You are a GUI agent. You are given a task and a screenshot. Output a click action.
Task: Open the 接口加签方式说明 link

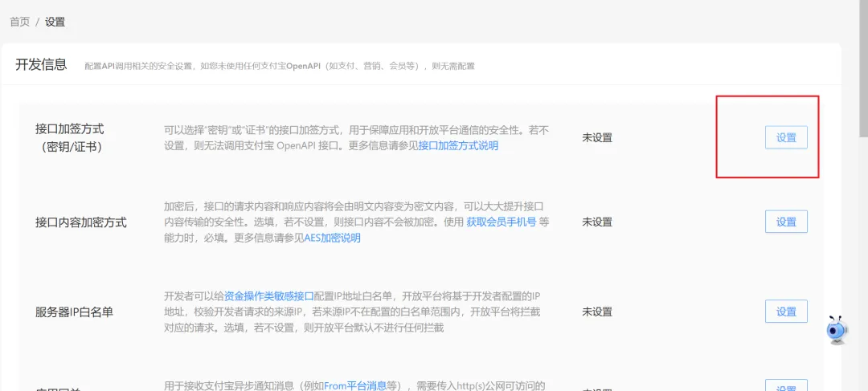click(458, 145)
